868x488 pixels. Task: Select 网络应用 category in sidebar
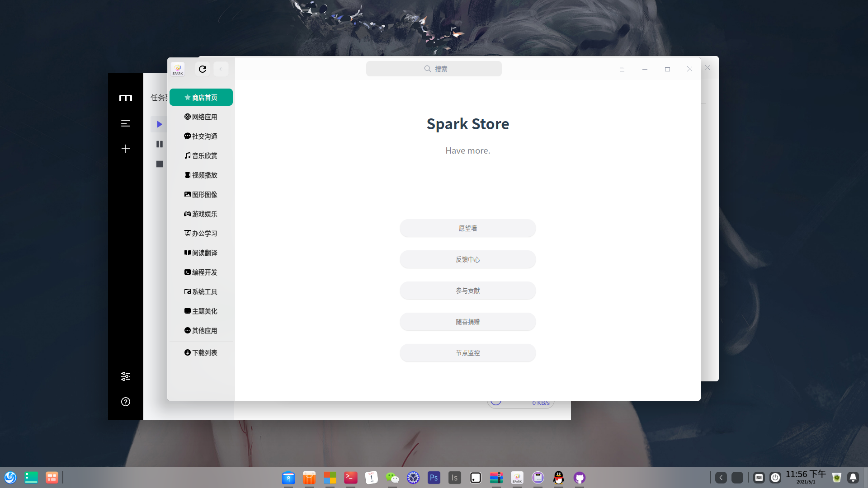pyautogui.click(x=201, y=117)
